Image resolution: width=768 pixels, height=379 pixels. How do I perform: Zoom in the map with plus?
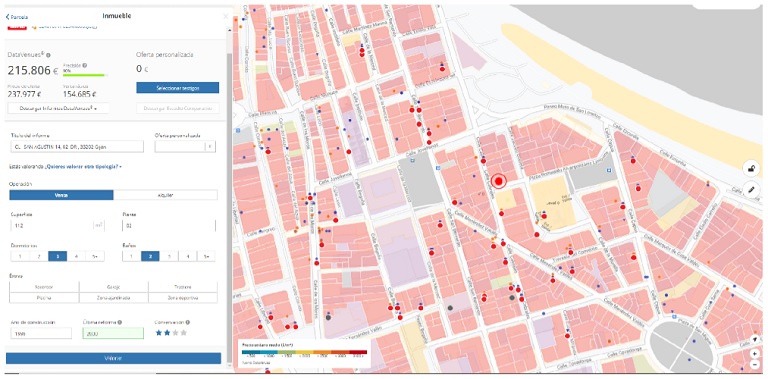point(755,353)
